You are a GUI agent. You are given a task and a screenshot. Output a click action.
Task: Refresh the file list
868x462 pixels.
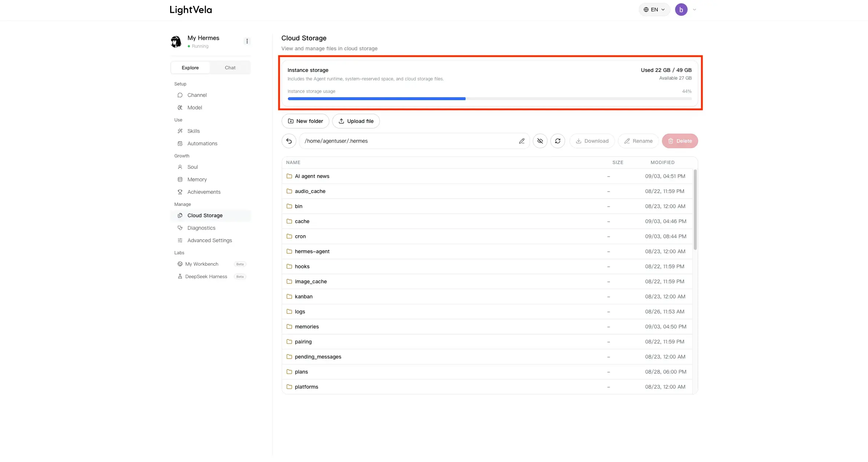[x=557, y=141]
